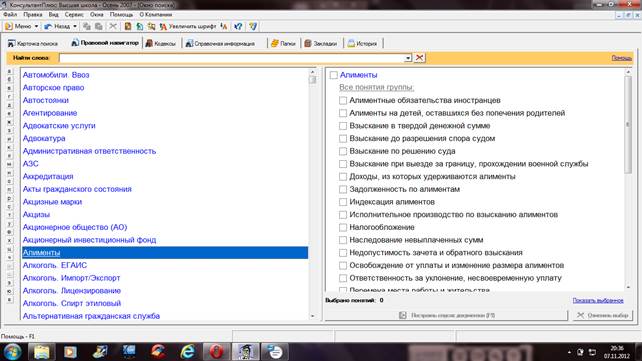
Task: Check Взыскание по решению суда
Action: pyautogui.click(x=343, y=151)
